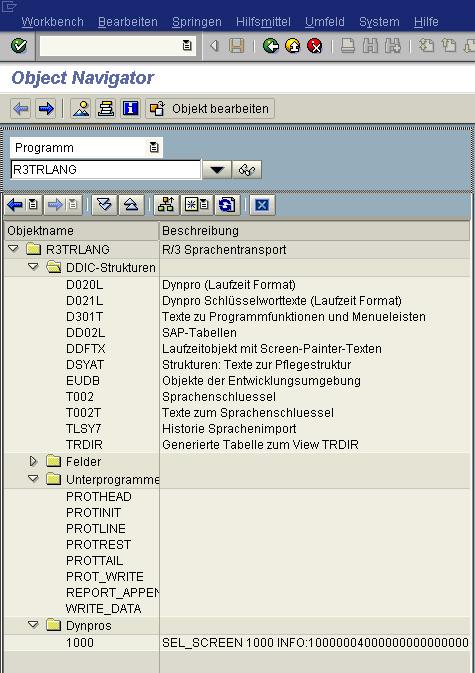Viewport: 475px width, 673px height.
Task: Click the asterisk-with-list icon above the tree
Action: 196,205
